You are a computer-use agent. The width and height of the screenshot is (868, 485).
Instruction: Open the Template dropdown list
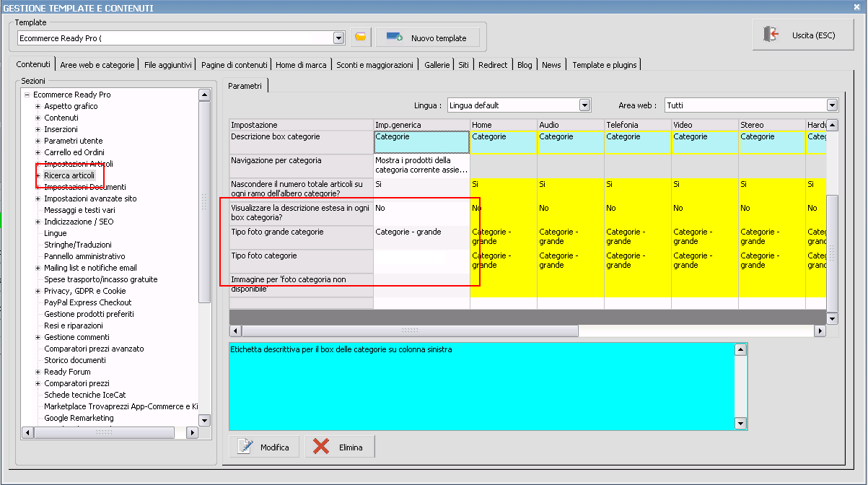339,38
